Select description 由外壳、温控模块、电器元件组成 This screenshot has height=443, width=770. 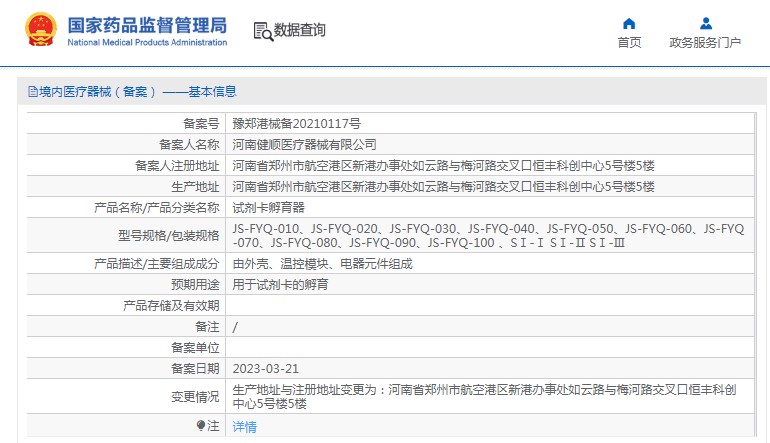tap(322, 264)
